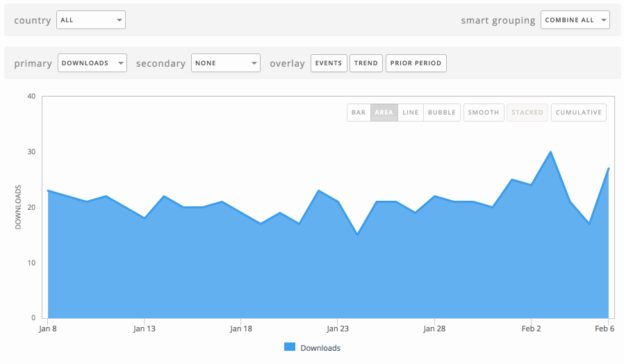624x364 pixels.
Task: Enable SMOOTH chart rendering
Action: click(x=484, y=113)
